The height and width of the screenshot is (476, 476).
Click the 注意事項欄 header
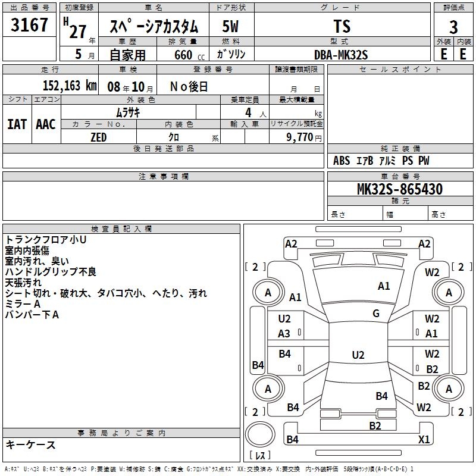tap(163, 177)
